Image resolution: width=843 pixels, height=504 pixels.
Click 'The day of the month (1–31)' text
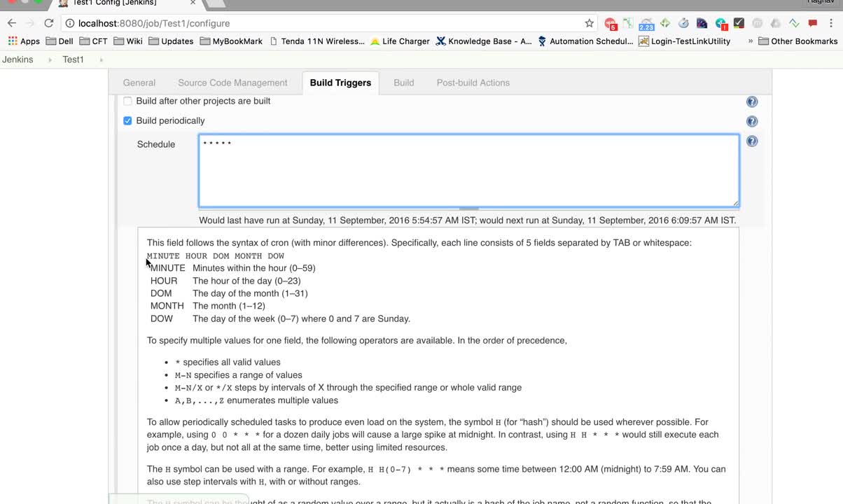tap(251, 293)
